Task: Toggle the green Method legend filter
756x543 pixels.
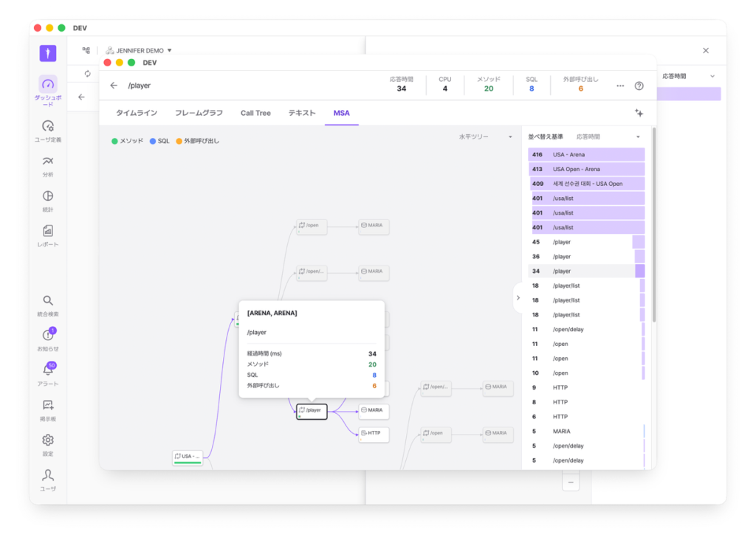Action: (x=127, y=141)
